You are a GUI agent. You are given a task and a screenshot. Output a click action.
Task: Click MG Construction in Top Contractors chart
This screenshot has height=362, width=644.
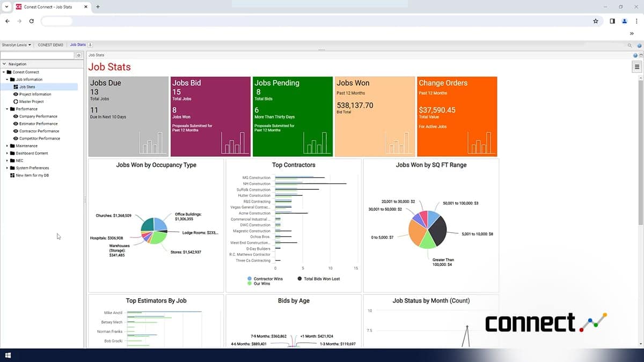pos(257,178)
